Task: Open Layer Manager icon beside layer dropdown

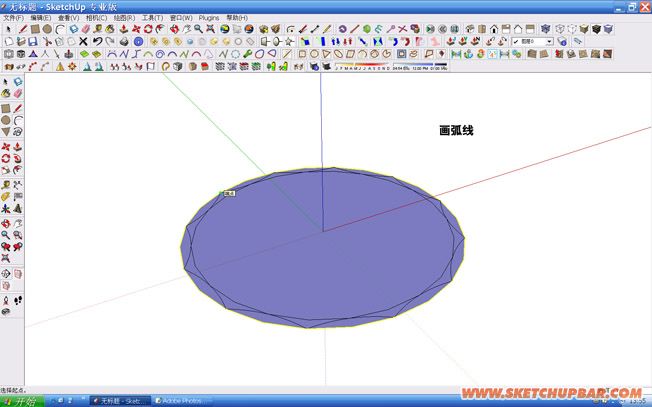Action: point(562,42)
